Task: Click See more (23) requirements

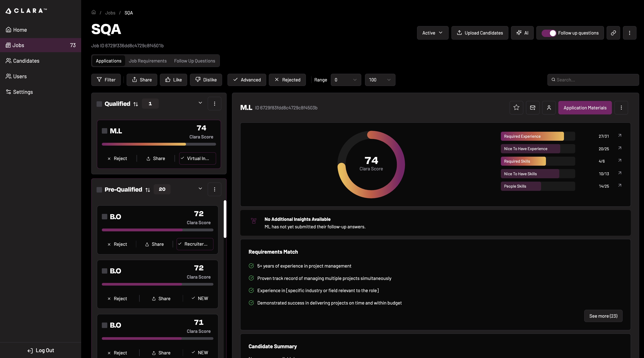Action: (x=603, y=316)
